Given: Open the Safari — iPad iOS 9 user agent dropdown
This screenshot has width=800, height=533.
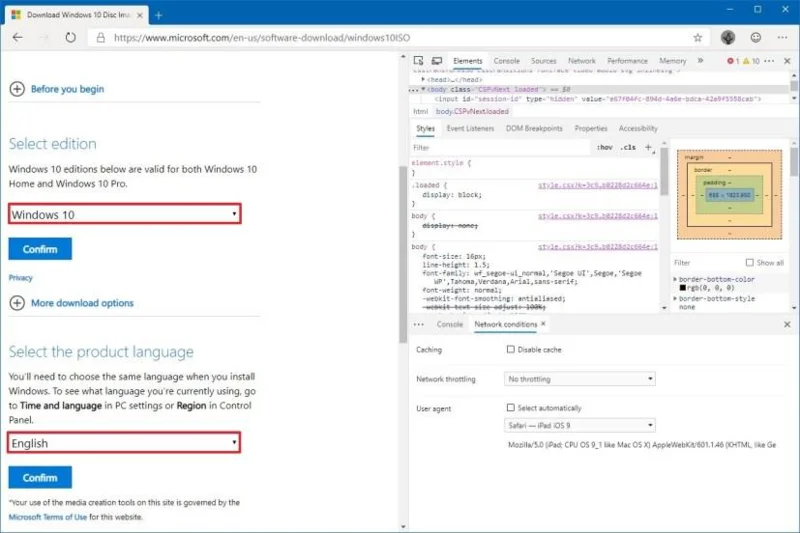Looking at the screenshot, I should tap(580, 425).
